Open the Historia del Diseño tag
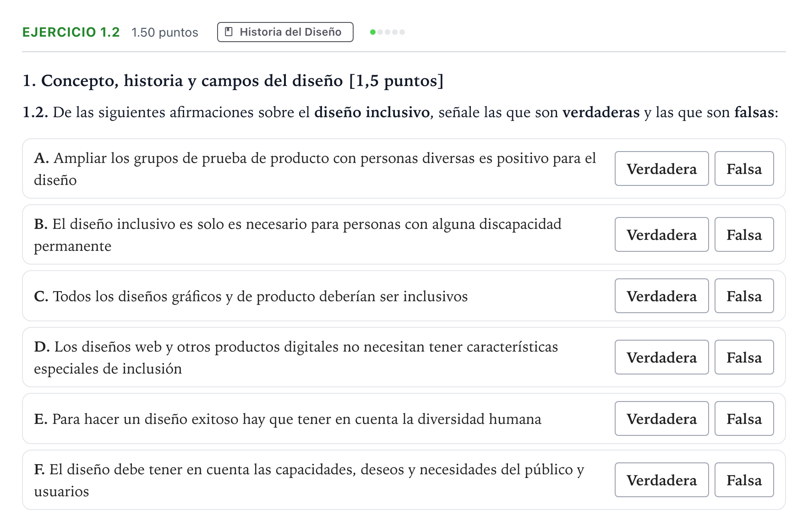This screenshot has width=808, height=532. coord(285,32)
